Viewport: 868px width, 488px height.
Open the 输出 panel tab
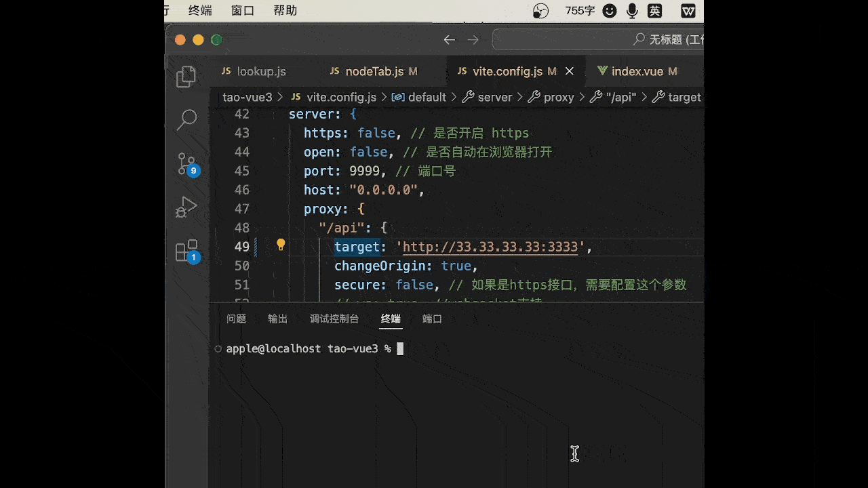[x=278, y=319]
